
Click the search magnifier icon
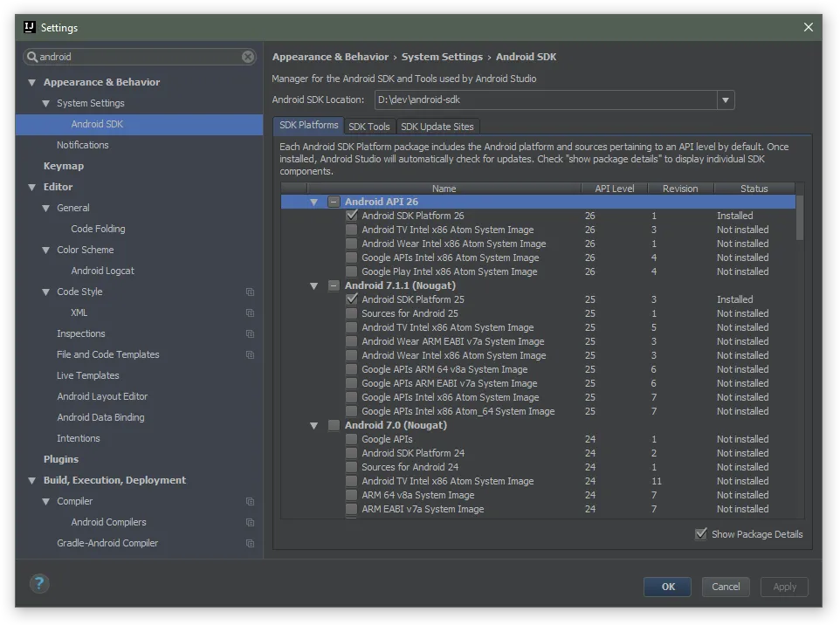(33, 57)
